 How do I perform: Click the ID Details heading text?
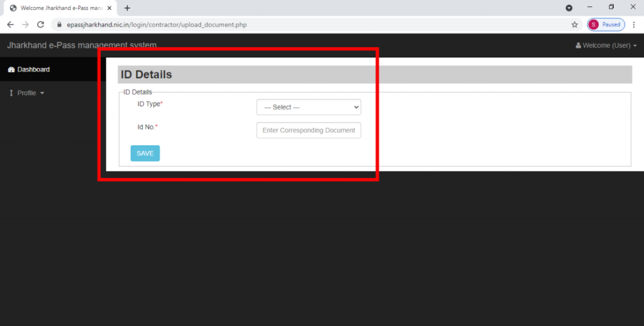click(x=146, y=75)
